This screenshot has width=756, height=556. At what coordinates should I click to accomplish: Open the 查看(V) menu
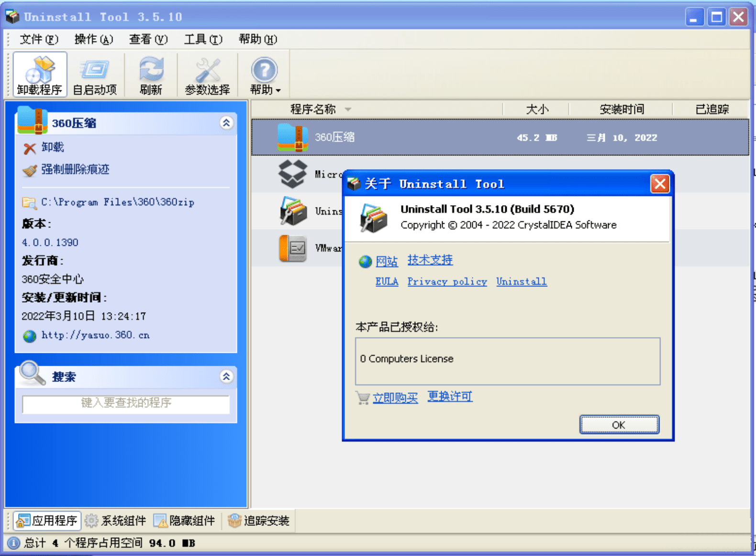[x=148, y=39]
